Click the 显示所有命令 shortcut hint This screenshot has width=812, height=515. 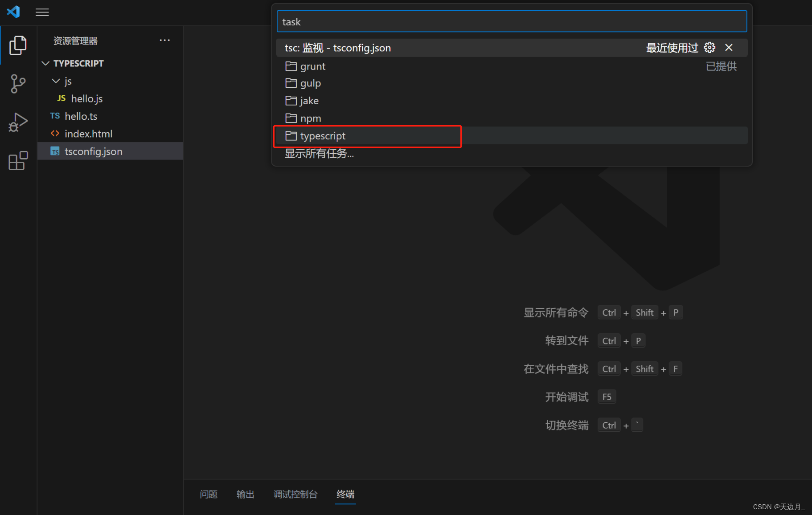tap(556, 312)
